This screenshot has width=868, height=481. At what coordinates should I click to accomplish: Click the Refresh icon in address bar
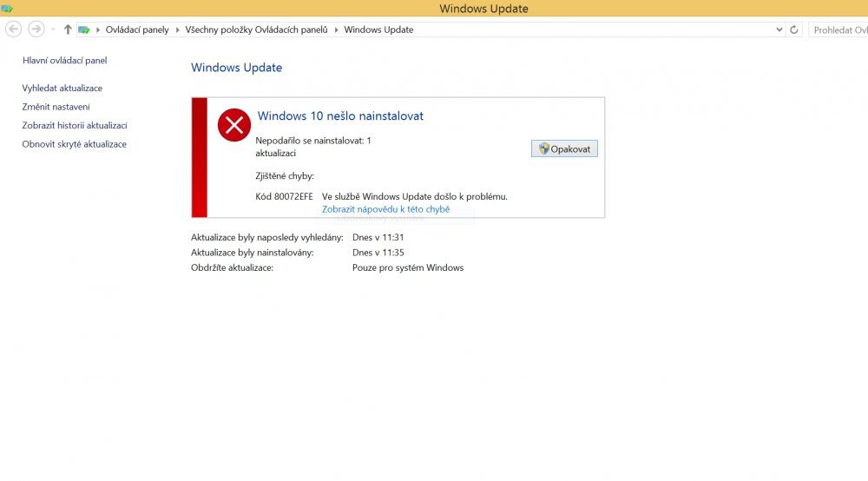pos(794,30)
